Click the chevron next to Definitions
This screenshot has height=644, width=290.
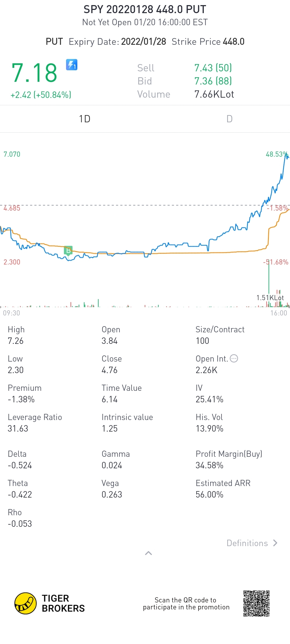(275, 543)
